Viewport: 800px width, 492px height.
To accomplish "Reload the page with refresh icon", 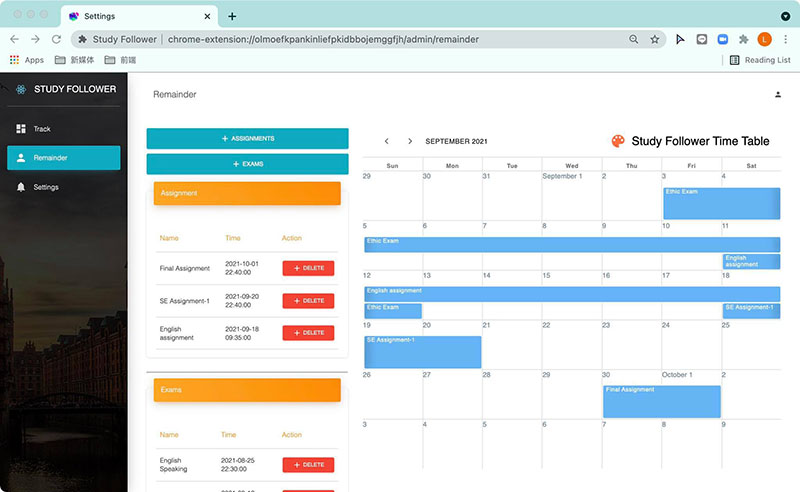I will [57, 39].
